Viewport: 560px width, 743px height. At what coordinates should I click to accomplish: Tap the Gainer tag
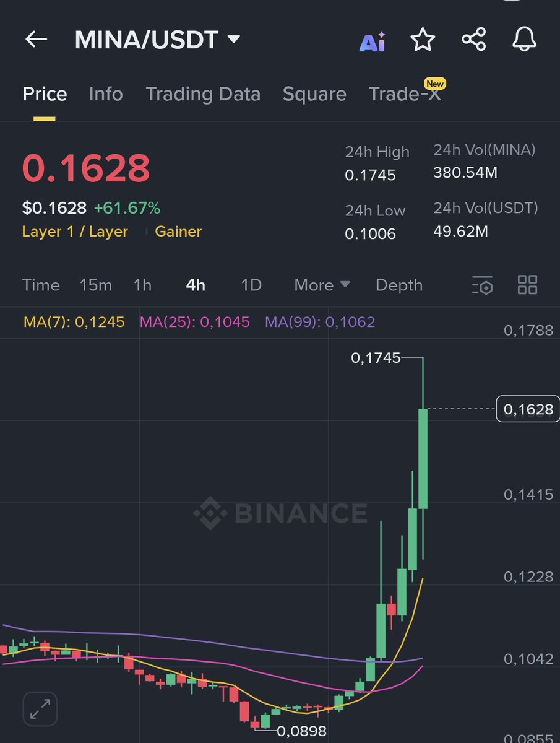[178, 232]
